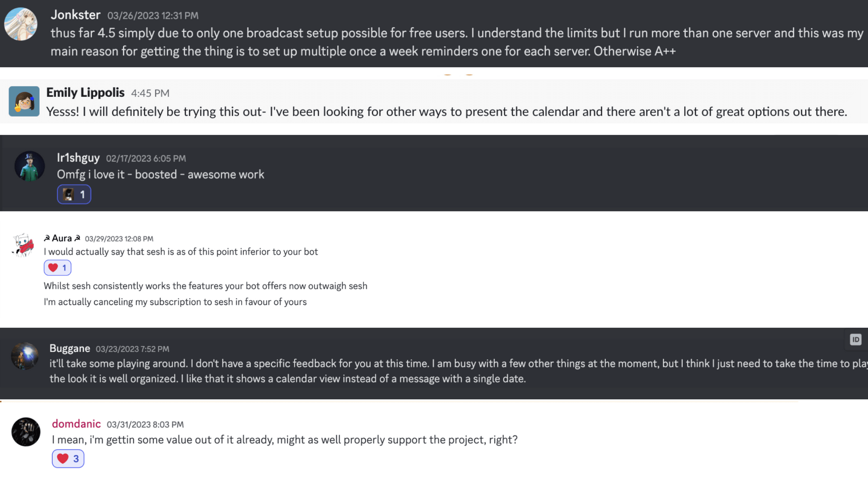
Task: Open Emily Lippolis's avatar picture
Action: point(24,101)
